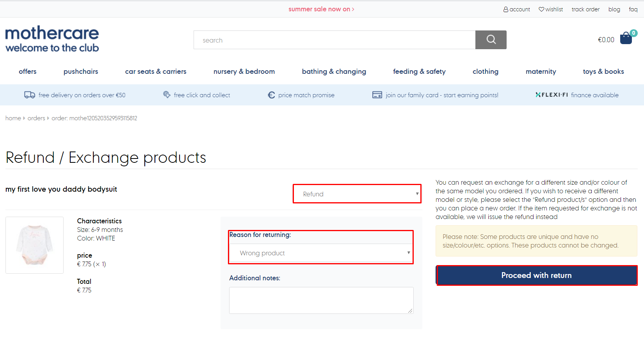Click the account person icon
Viewport: 644px width, 342px height.
point(506,9)
